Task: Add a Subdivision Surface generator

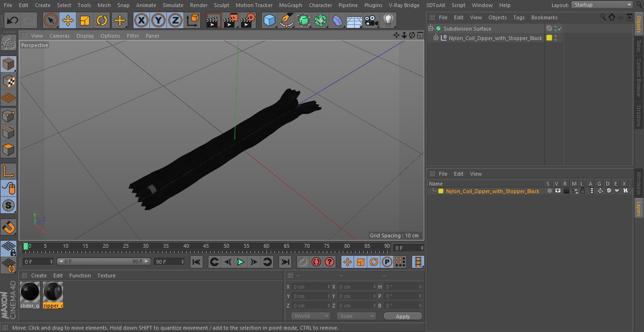Action: coord(304,20)
